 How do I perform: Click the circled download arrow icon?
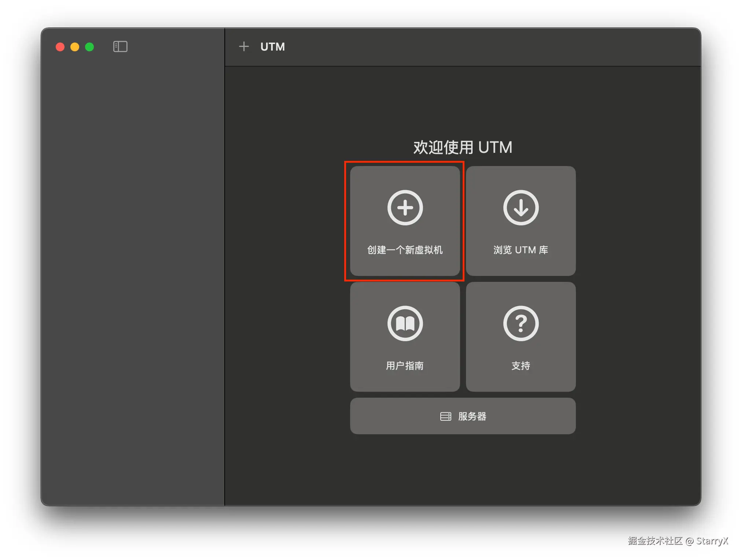pyautogui.click(x=521, y=207)
